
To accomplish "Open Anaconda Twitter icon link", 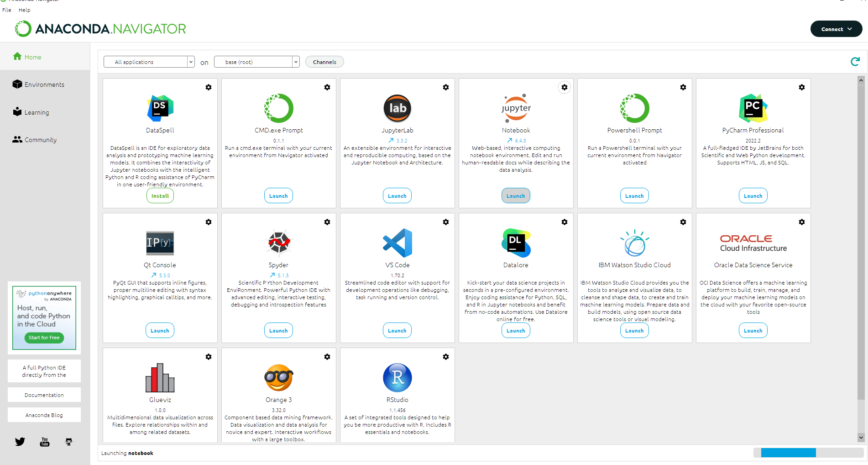I will 20,442.
